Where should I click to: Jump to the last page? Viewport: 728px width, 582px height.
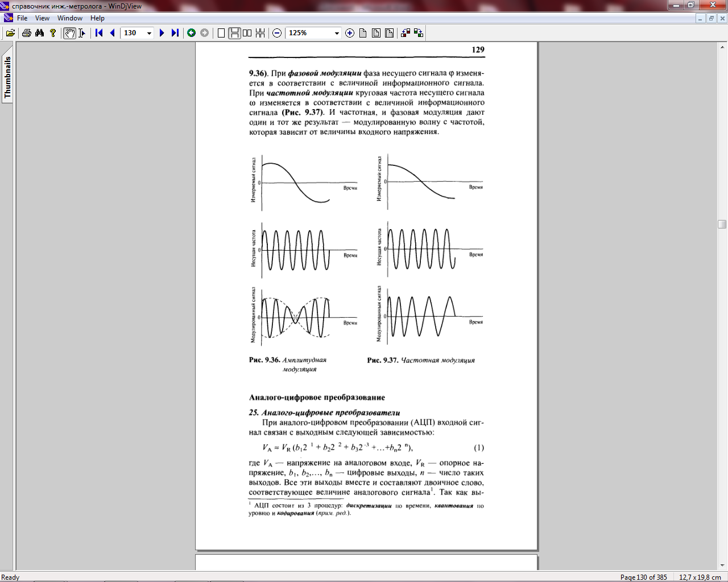coord(175,33)
